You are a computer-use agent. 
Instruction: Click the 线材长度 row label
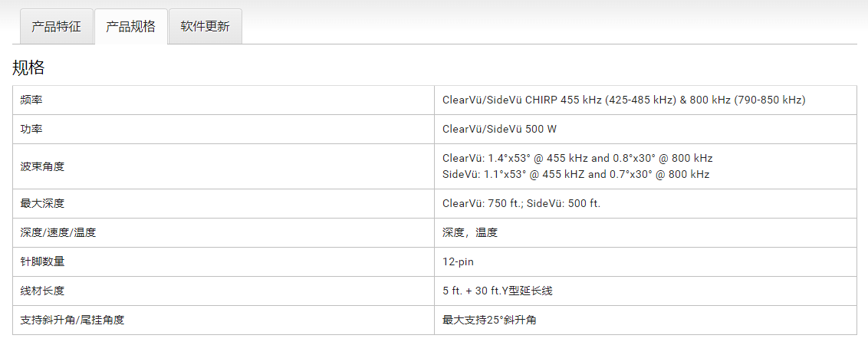pyautogui.click(x=42, y=291)
